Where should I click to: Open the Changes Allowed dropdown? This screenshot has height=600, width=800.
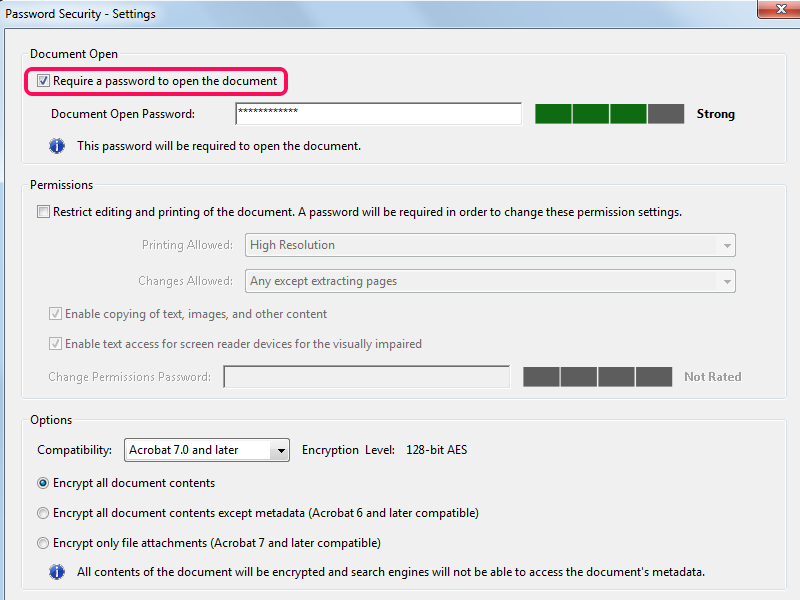(490, 281)
